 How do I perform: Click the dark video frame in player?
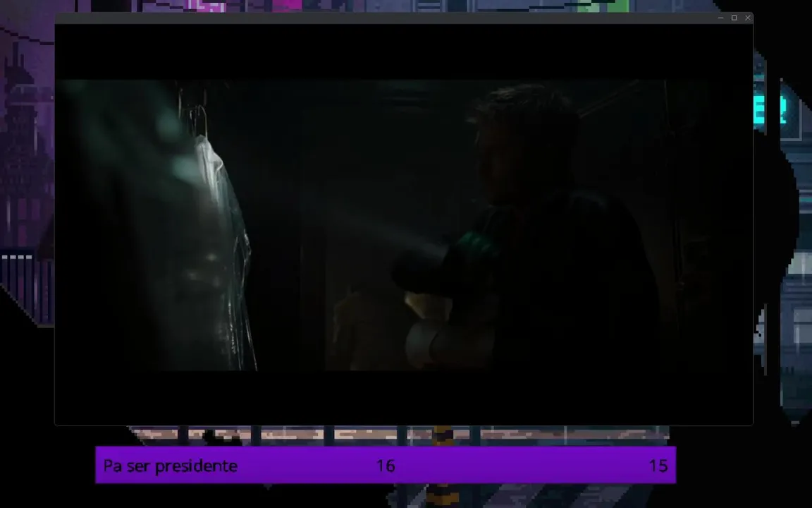pyautogui.click(x=404, y=225)
